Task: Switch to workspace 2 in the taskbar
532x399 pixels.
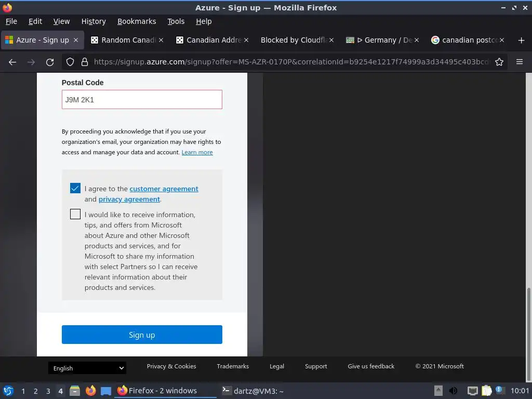Action: (36, 391)
